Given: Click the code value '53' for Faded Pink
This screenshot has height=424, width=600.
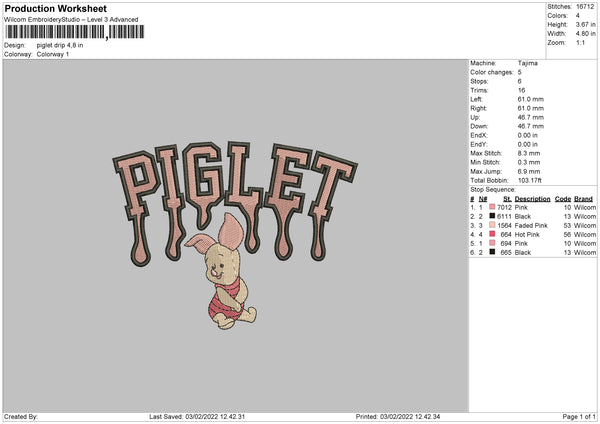Looking at the screenshot, I should [x=567, y=225].
